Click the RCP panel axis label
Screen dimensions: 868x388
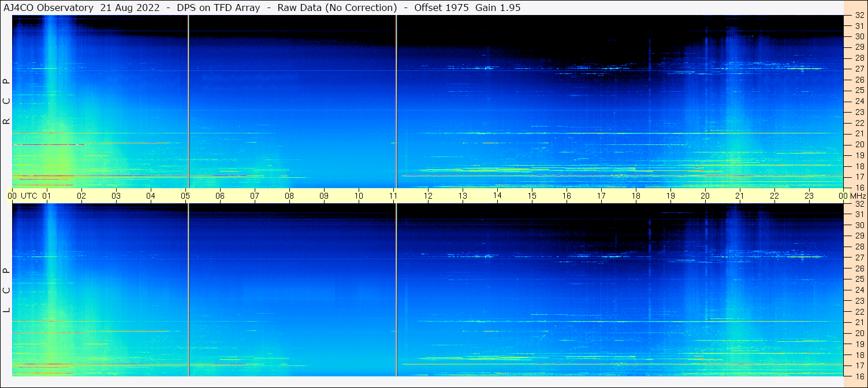click(x=7, y=102)
